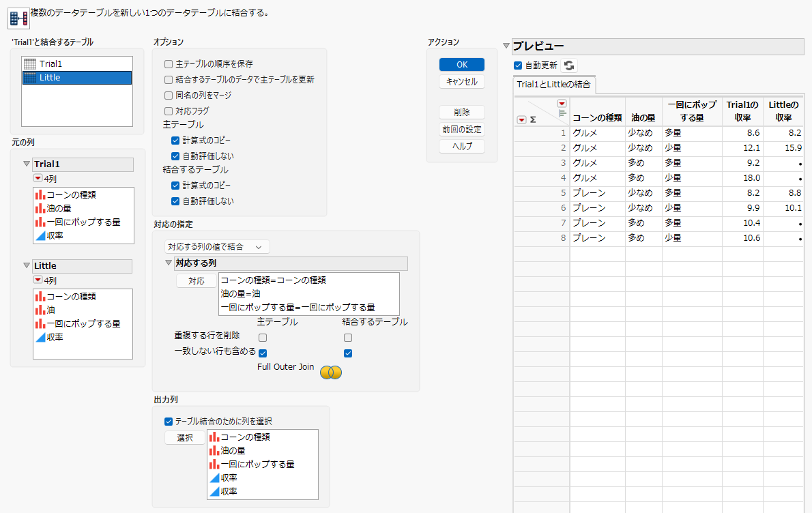The image size is (812, 513).
Task: Select 油の量=油 in the matching columns list
Action: pos(309,293)
